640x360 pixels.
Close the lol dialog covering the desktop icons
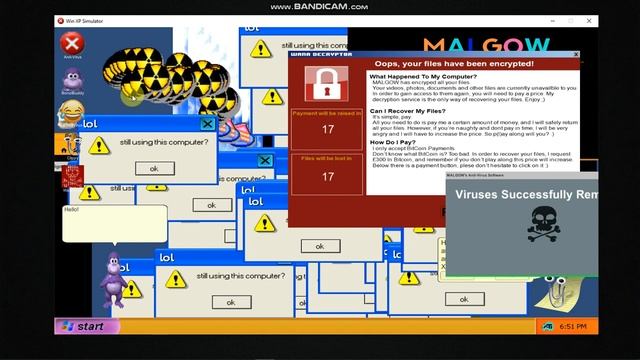(207, 124)
